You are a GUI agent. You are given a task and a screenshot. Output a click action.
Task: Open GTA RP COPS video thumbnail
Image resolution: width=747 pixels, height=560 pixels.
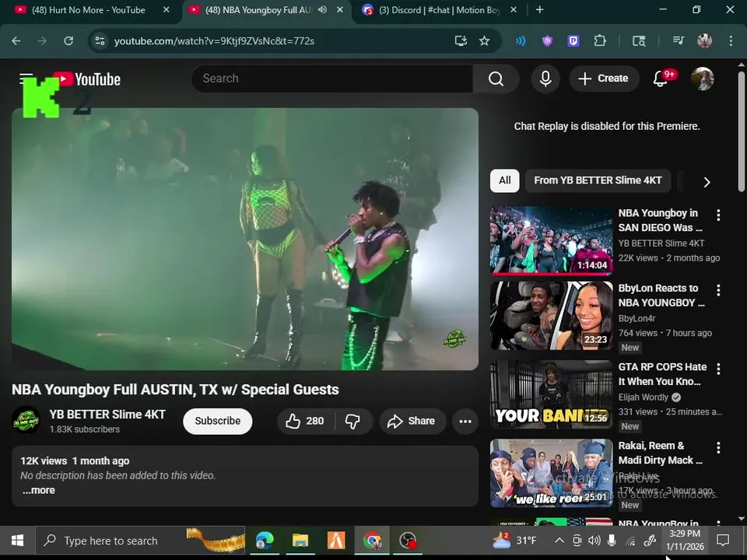tap(551, 394)
